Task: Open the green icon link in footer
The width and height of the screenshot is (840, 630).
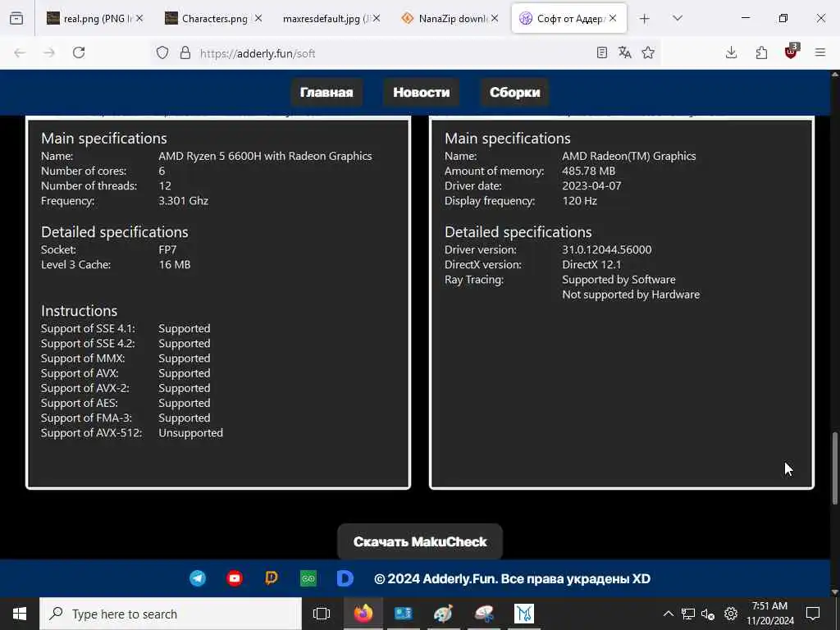Action: (x=308, y=578)
